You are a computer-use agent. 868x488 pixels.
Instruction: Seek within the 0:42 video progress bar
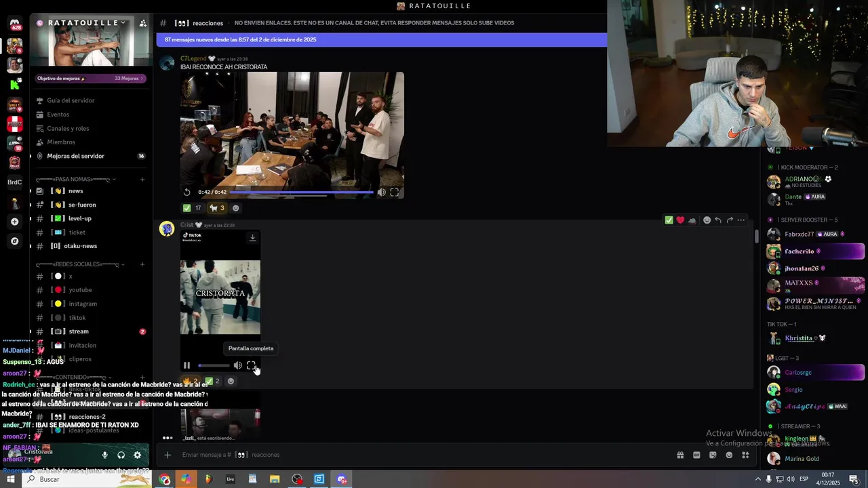point(302,192)
